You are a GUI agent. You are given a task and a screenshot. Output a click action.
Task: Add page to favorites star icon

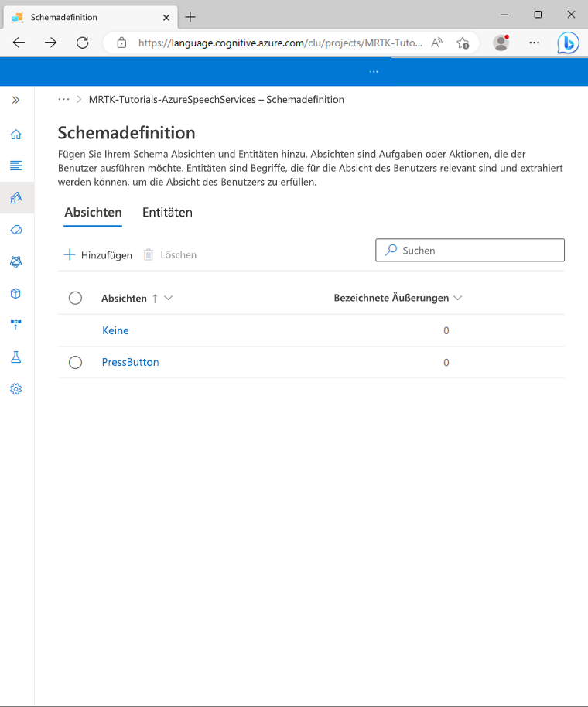tap(463, 43)
